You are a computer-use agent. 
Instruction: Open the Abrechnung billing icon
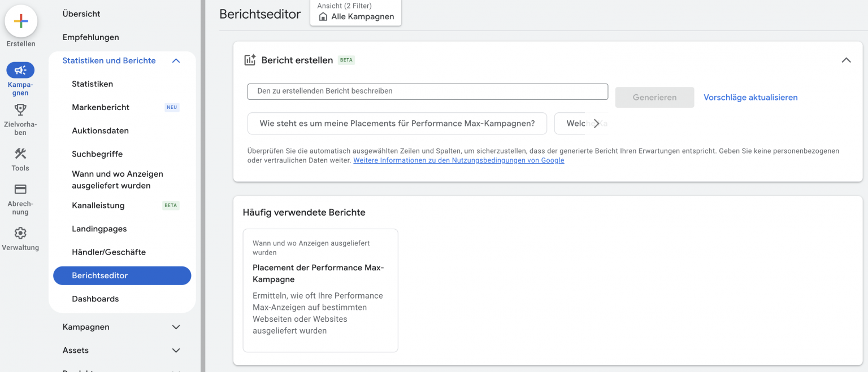point(20,190)
